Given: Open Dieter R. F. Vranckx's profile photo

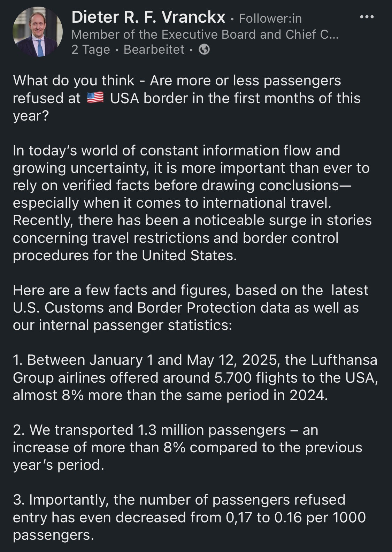Looking at the screenshot, I should pos(38,32).
